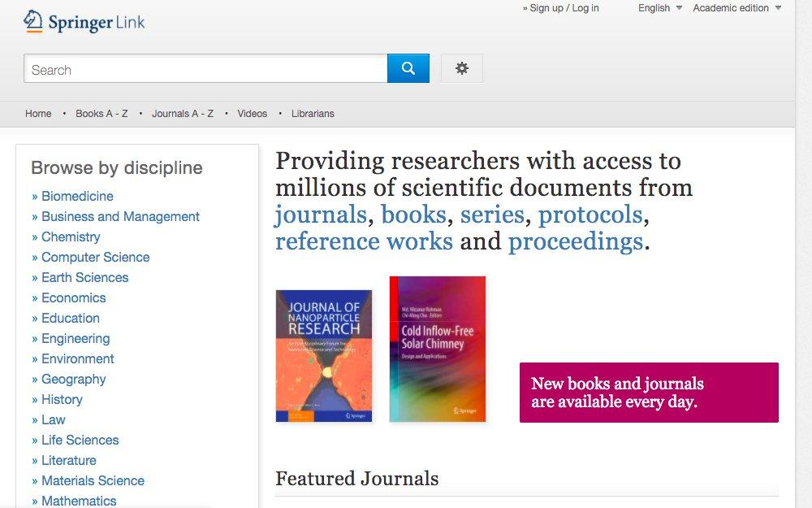Follow the protocols link in headline

coord(590,215)
